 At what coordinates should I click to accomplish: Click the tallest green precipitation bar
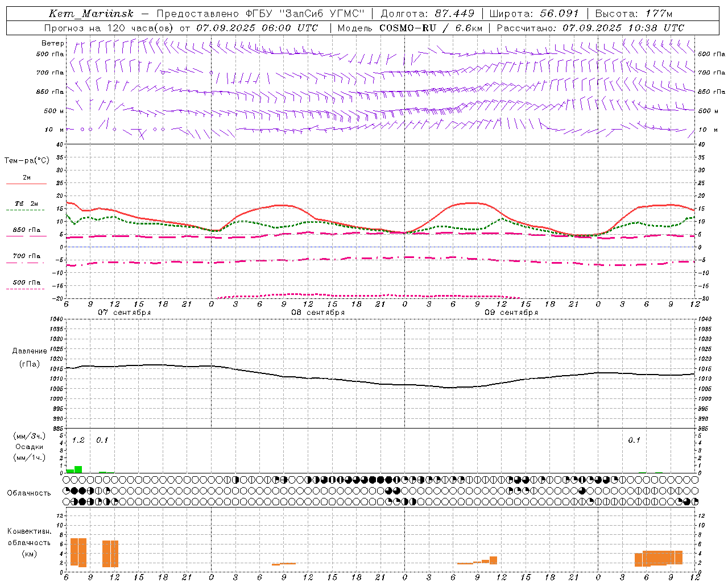click(78, 469)
